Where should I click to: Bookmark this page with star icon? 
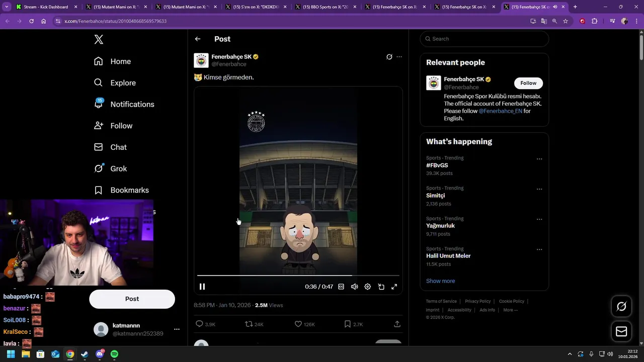[x=566, y=21]
